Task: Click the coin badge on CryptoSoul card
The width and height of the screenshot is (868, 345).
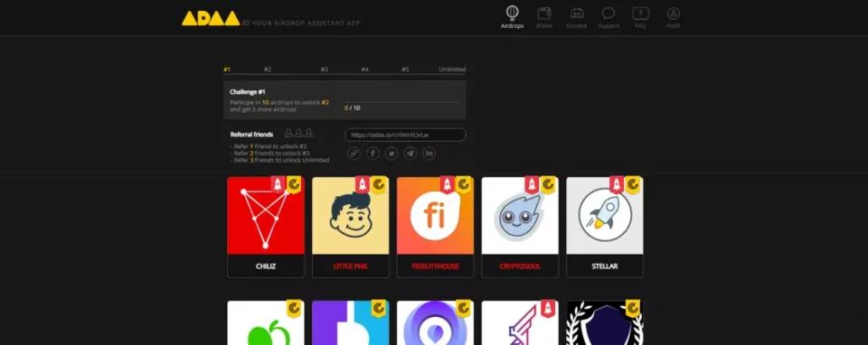Action: tap(548, 184)
